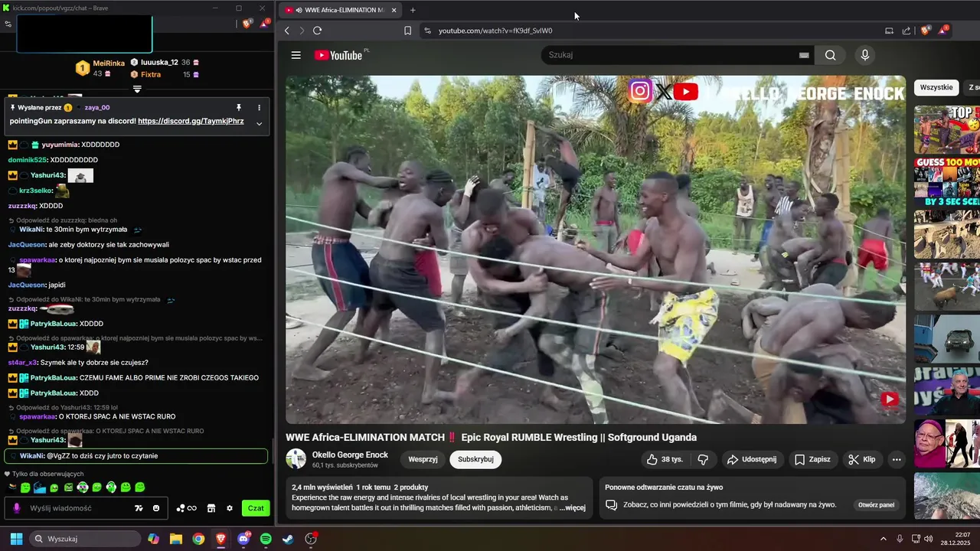Image resolution: width=980 pixels, height=551 pixels.
Task: Open on-screen keyboard in YouTube search box
Action: pos(804,55)
